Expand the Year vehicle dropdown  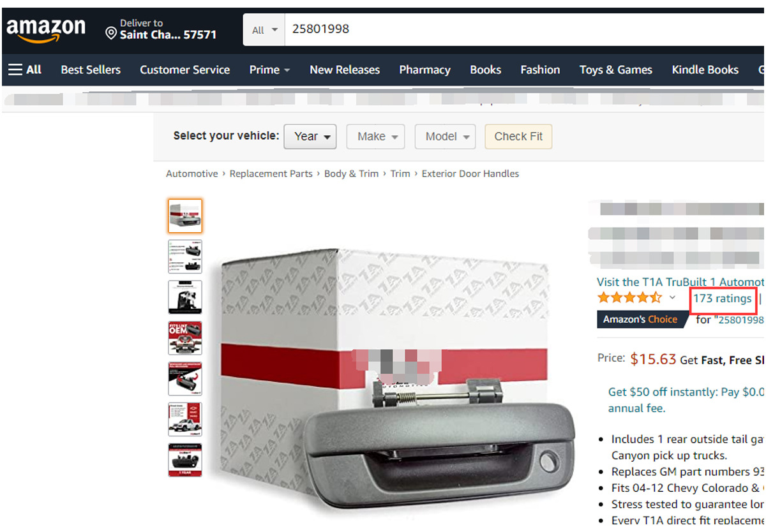coord(310,137)
